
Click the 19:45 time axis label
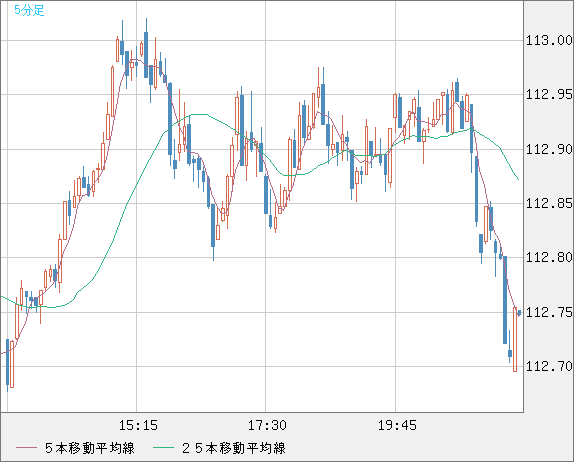pos(397,425)
